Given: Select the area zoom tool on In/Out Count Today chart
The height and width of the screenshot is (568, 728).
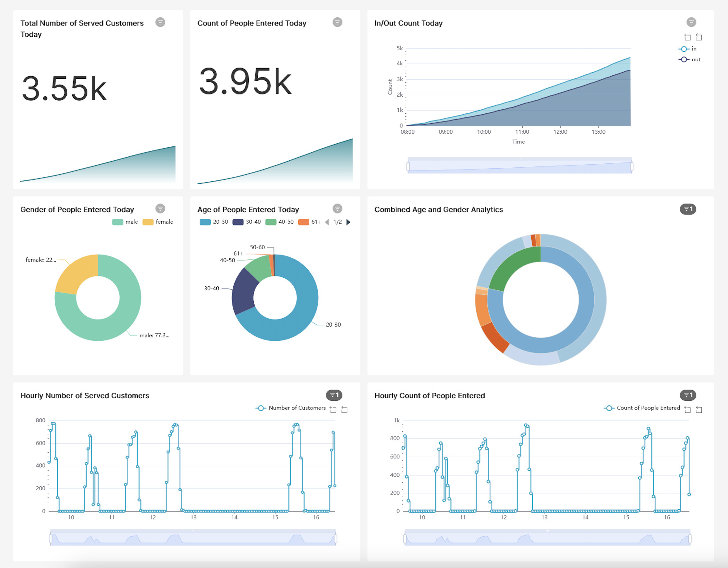Looking at the screenshot, I should (687, 37).
